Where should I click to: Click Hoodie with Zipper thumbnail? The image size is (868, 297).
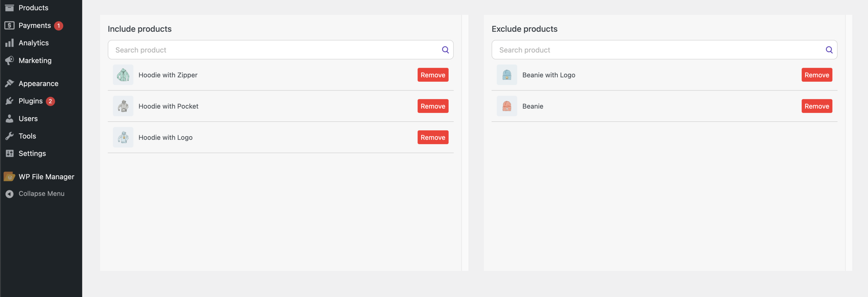point(123,75)
